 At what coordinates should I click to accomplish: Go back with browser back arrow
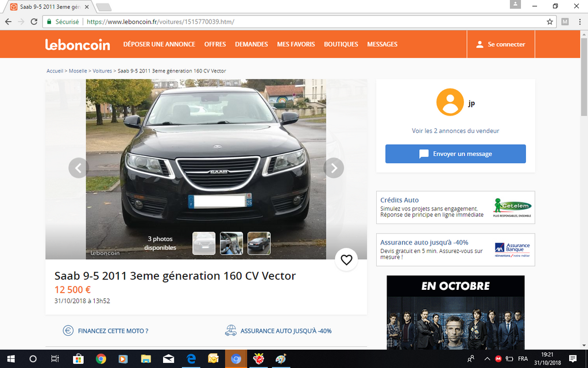[8, 22]
